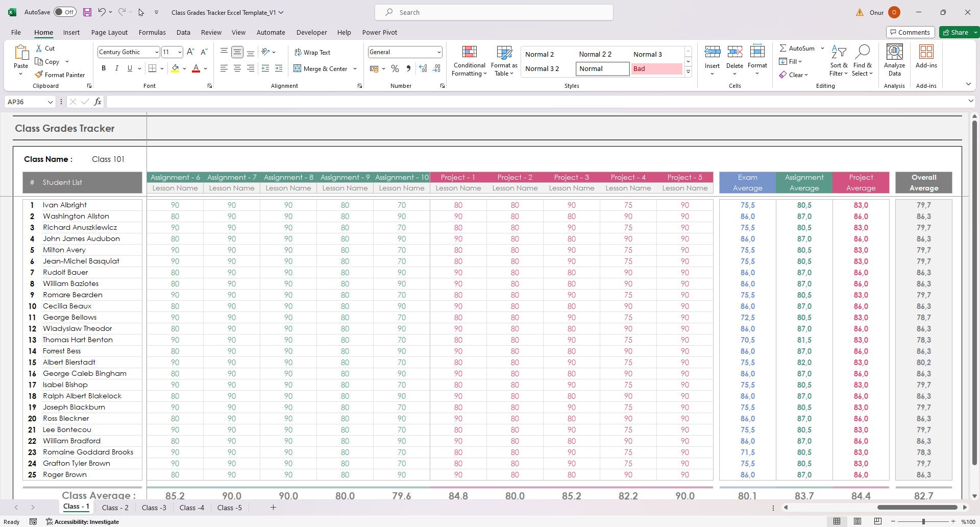Screen dimensions: 980x527
Task: Open the Class -3 sheet tab
Action: coord(154,507)
